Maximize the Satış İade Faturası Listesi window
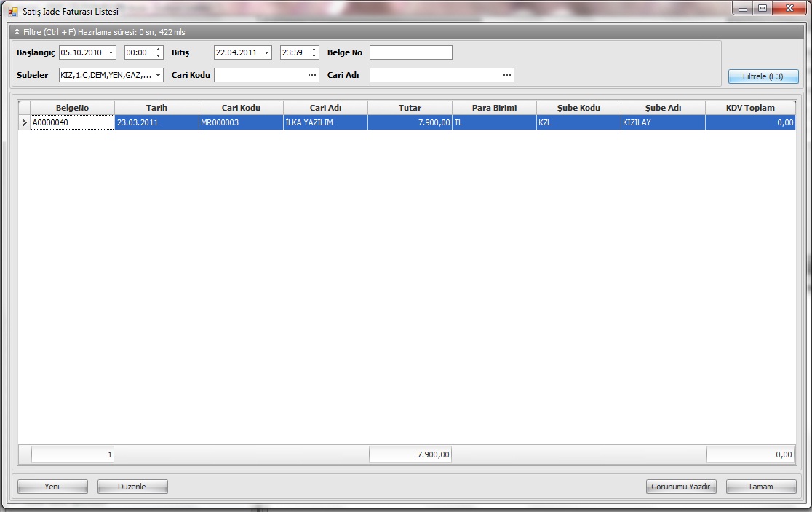Image resolution: width=812 pixels, height=512 pixels. (763, 8)
